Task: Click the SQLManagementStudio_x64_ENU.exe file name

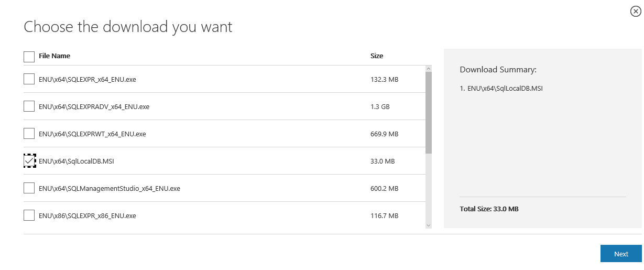Action: pos(110,189)
